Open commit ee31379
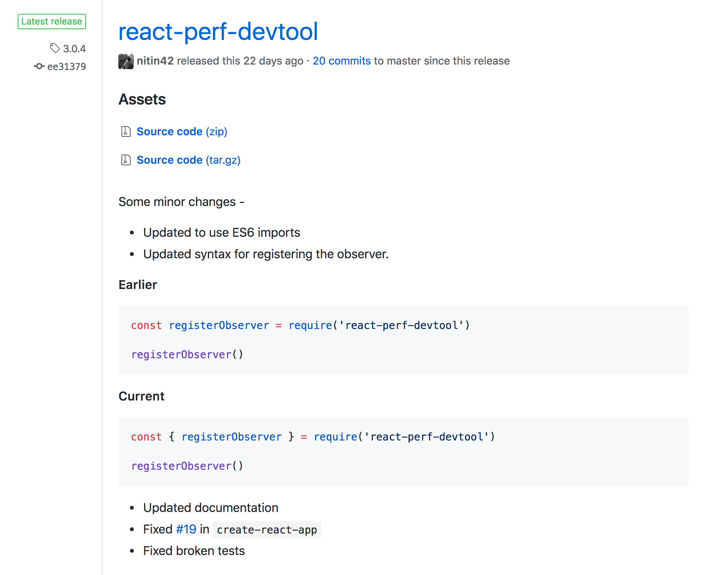This screenshot has width=728, height=575. (x=66, y=66)
